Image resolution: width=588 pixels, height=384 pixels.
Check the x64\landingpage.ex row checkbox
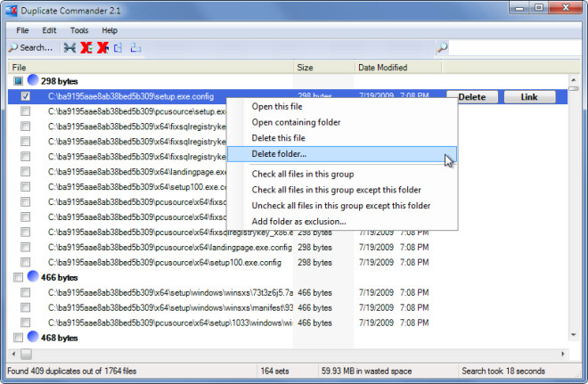coord(26,172)
